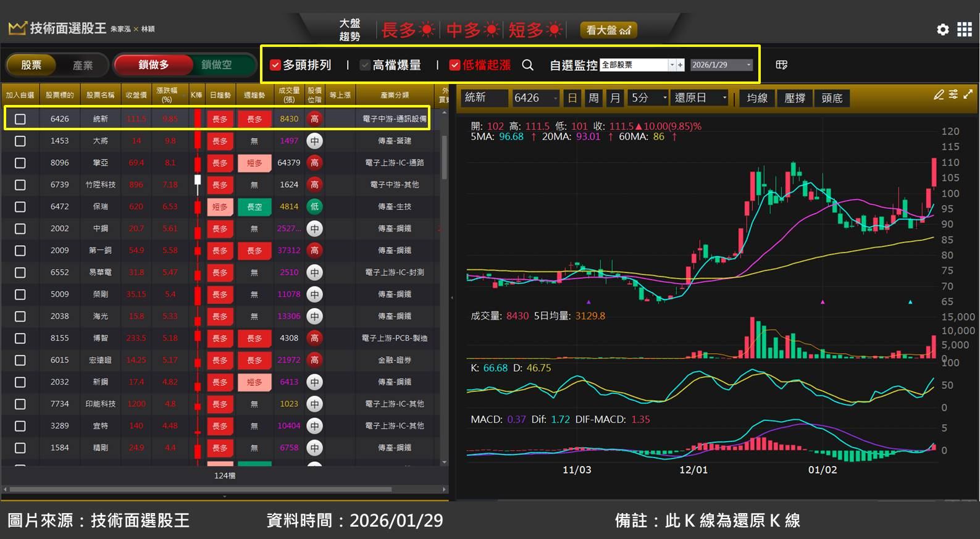Click 短多 daily trend tag for 保瑞
This screenshot has width=980, height=539.
tap(220, 207)
